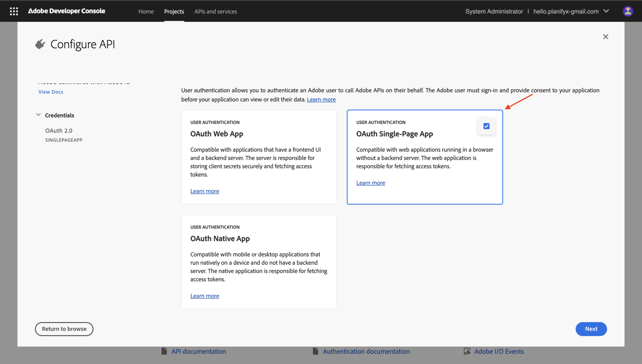Open API documentation link behind dialog
642x364 pixels.
click(199, 351)
